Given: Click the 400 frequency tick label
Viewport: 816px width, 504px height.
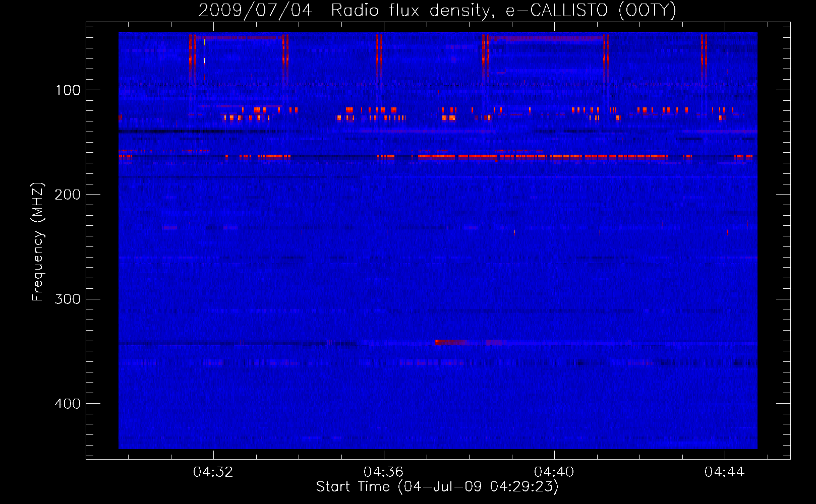Looking at the screenshot, I should click(67, 404).
